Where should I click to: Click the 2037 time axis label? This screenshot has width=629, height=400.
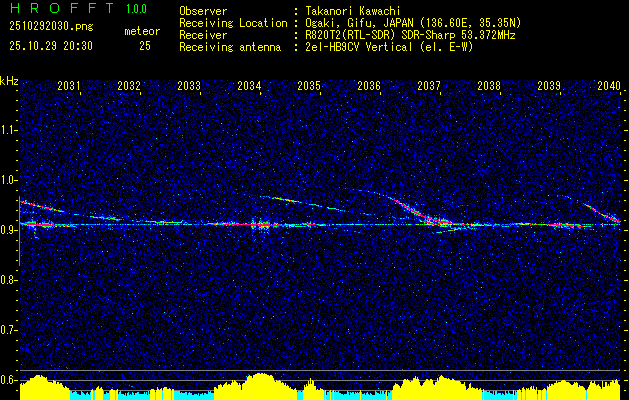429,85
